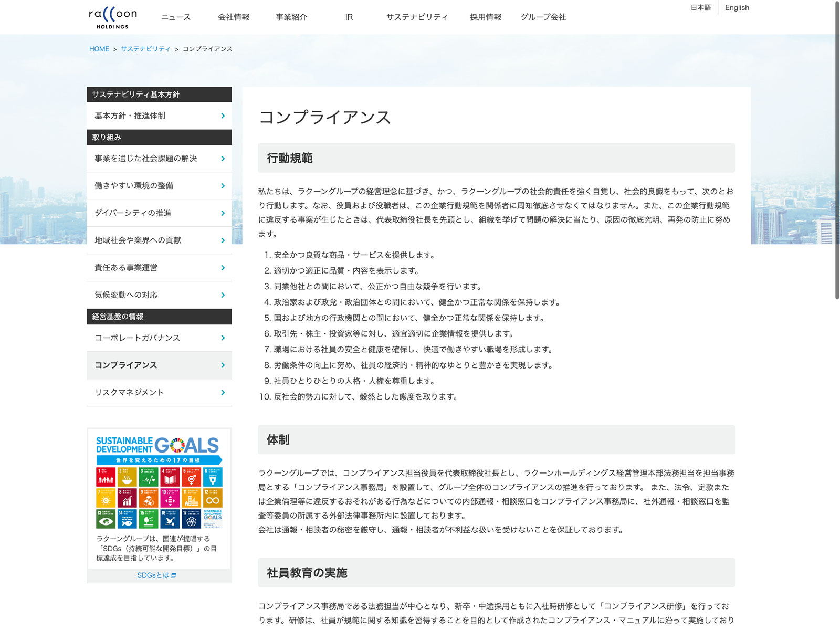Click chevron arrow beside 基本方針・推進体制

[223, 116]
